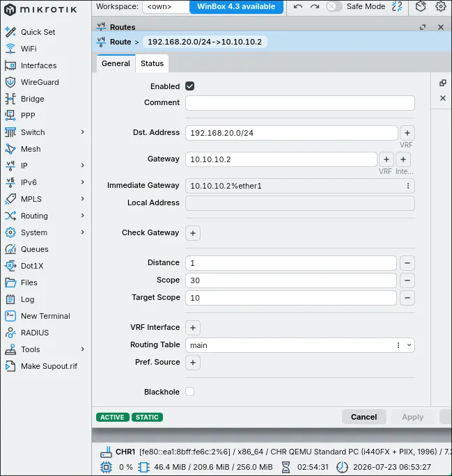Screen dimensions: 452x476
Task: Add a Pref. Source value
Action: (x=193, y=363)
